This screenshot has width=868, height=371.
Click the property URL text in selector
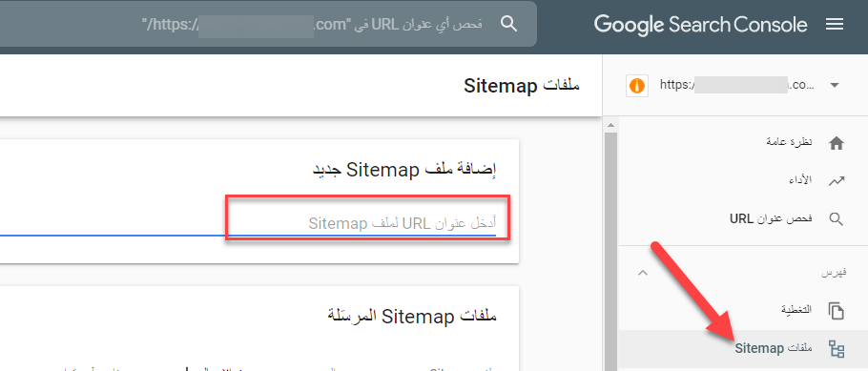click(x=737, y=85)
